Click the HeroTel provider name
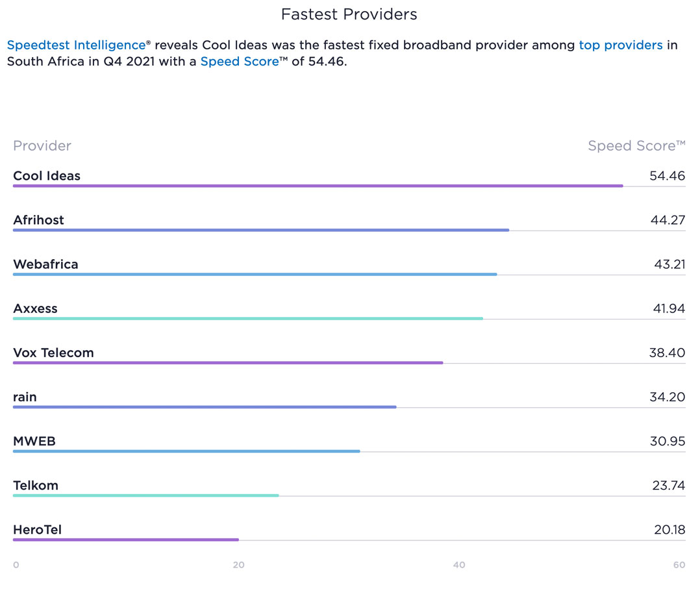700x589 pixels. pos(37,529)
